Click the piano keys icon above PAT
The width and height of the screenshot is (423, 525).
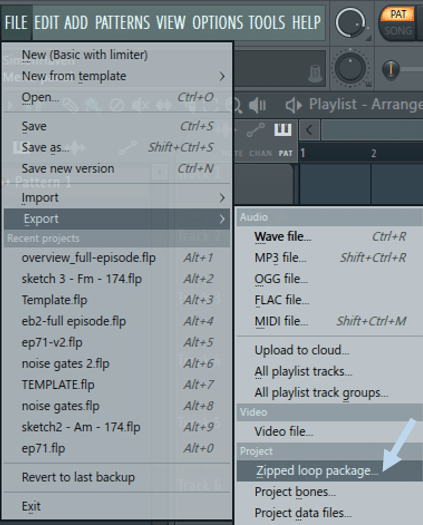click(283, 129)
